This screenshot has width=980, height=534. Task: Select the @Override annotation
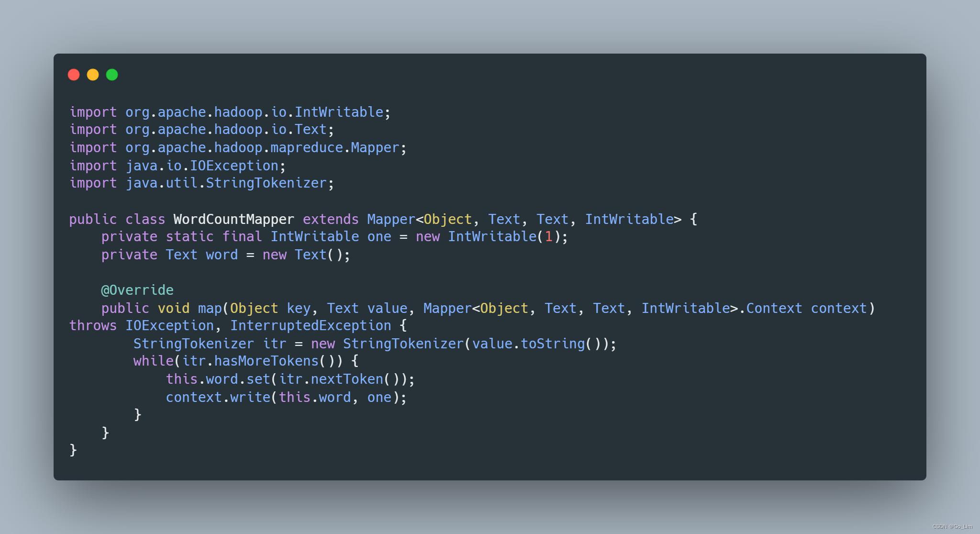pyautogui.click(x=137, y=290)
